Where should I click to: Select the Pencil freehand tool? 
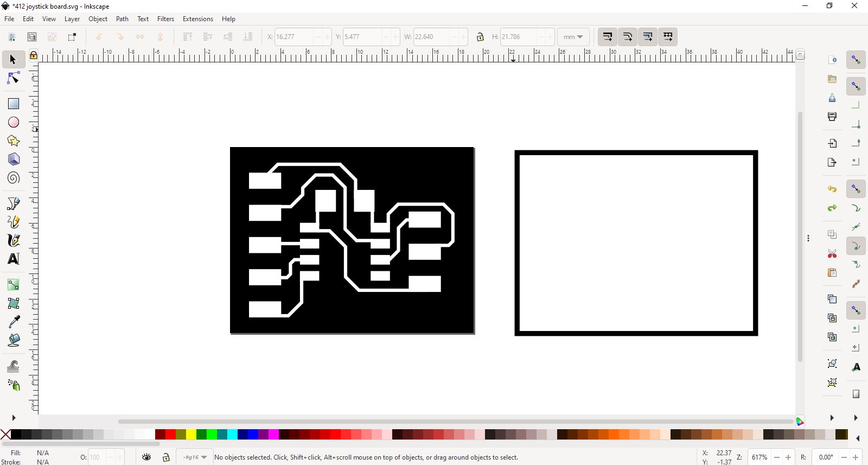14,222
